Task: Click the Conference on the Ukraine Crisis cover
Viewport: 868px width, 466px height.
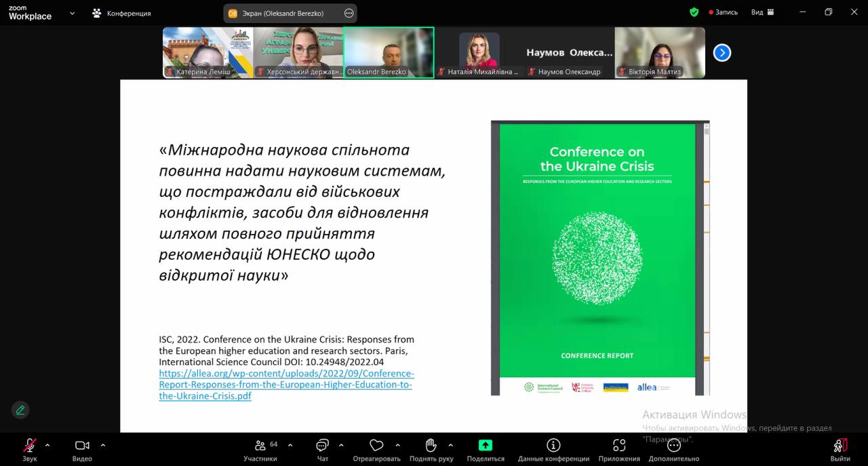Action: click(597, 251)
